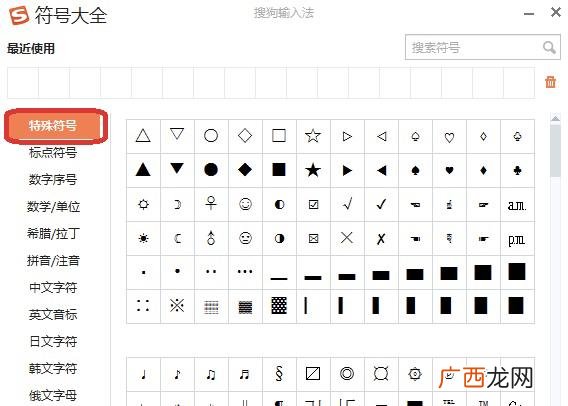The height and width of the screenshot is (406, 568).
Task: Open the 标点符号 category
Action: click(53, 152)
